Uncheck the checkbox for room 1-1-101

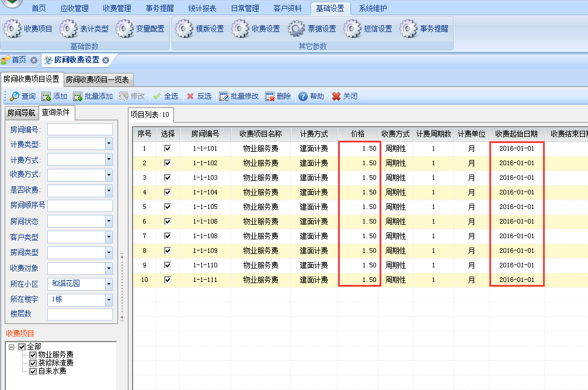168,148
